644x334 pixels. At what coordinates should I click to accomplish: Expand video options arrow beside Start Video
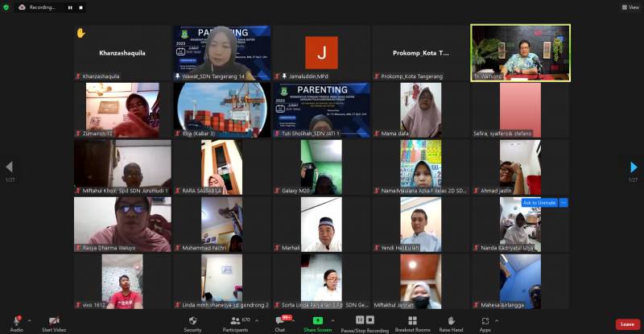coord(72,320)
